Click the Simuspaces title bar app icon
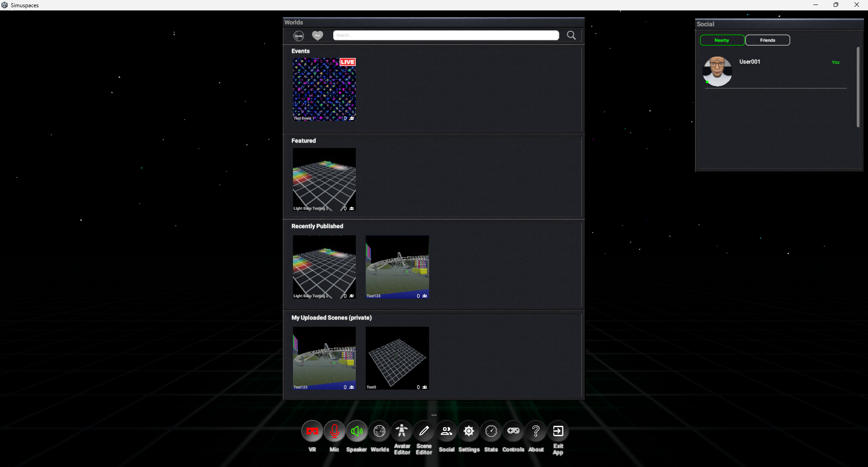Viewport: 868px width, 467px height. coord(5,5)
